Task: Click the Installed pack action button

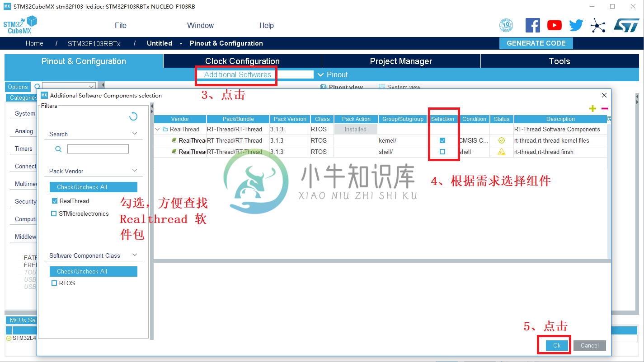Action: [x=356, y=129]
